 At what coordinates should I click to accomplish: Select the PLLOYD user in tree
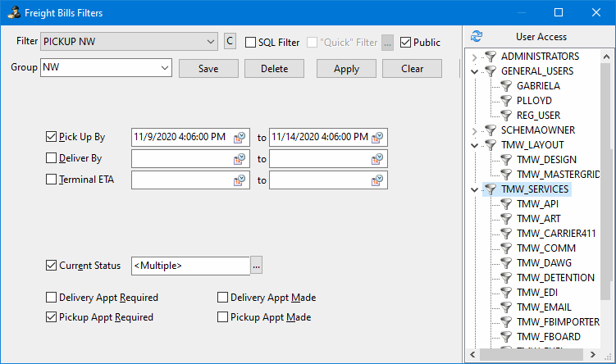click(x=533, y=101)
